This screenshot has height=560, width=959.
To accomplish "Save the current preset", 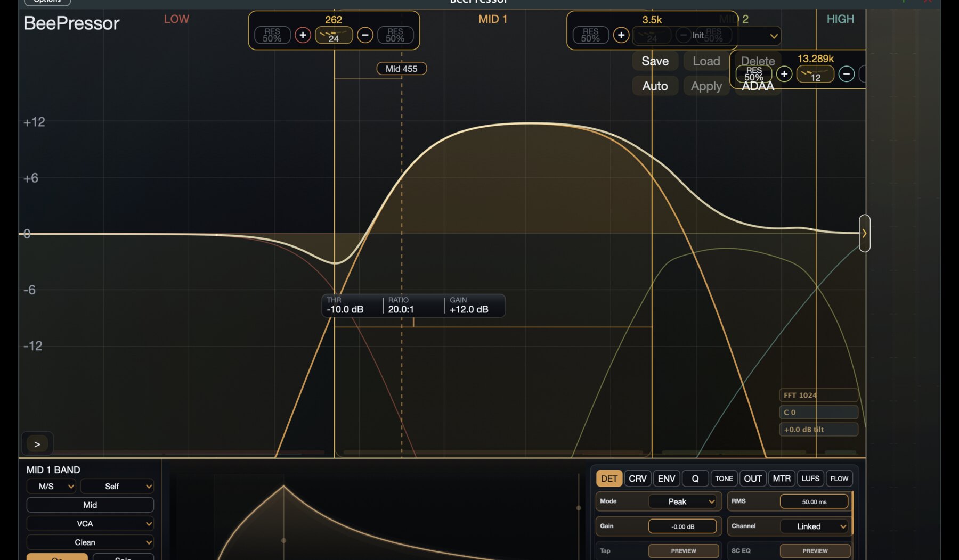I will 655,61.
